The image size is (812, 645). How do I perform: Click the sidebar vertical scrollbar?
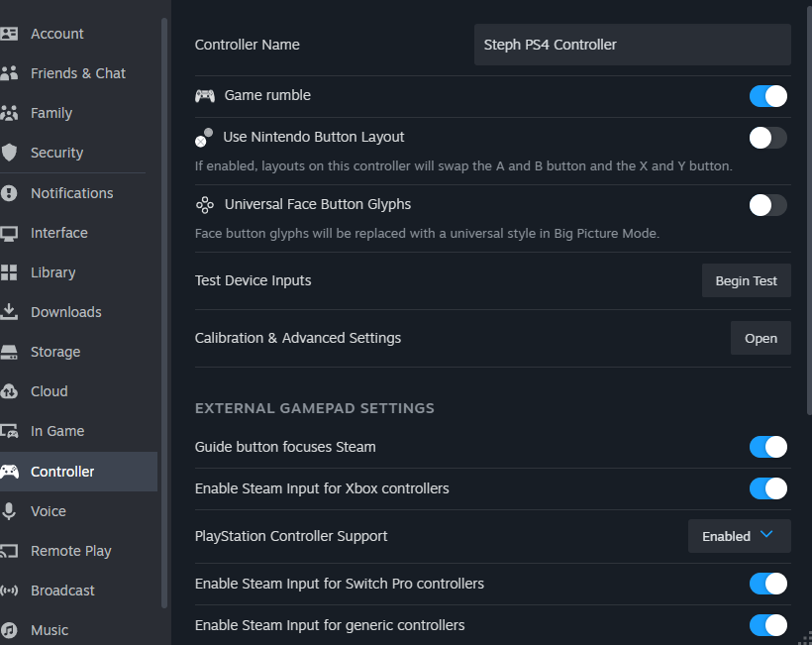coord(164,297)
